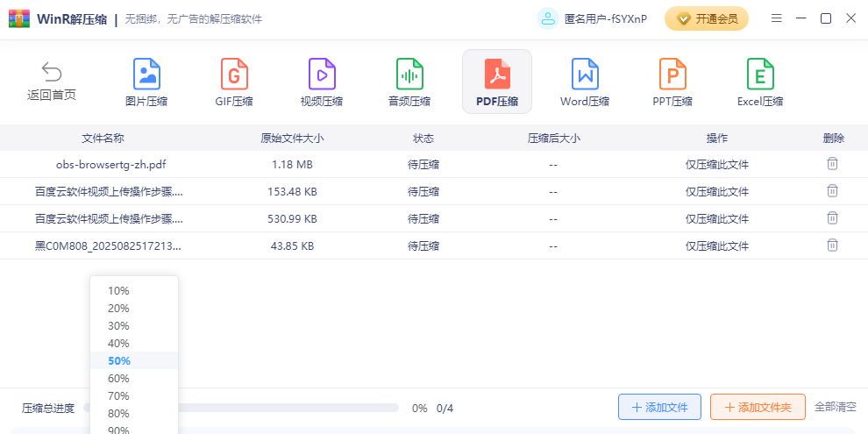868x434 pixels.
Task: Choose 20% in compression ratio dropdown
Action: tap(134, 309)
